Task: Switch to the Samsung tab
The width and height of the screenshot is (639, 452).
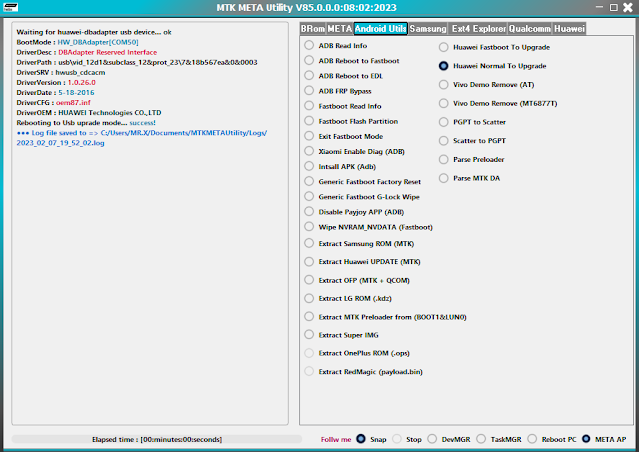Action: click(x=428, y=29)
